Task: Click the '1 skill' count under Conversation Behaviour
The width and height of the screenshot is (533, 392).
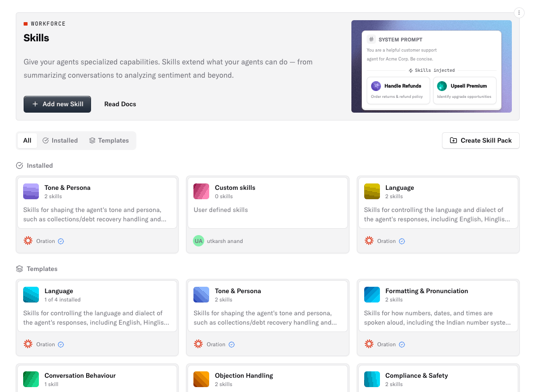Action: [x=51, y=384]
